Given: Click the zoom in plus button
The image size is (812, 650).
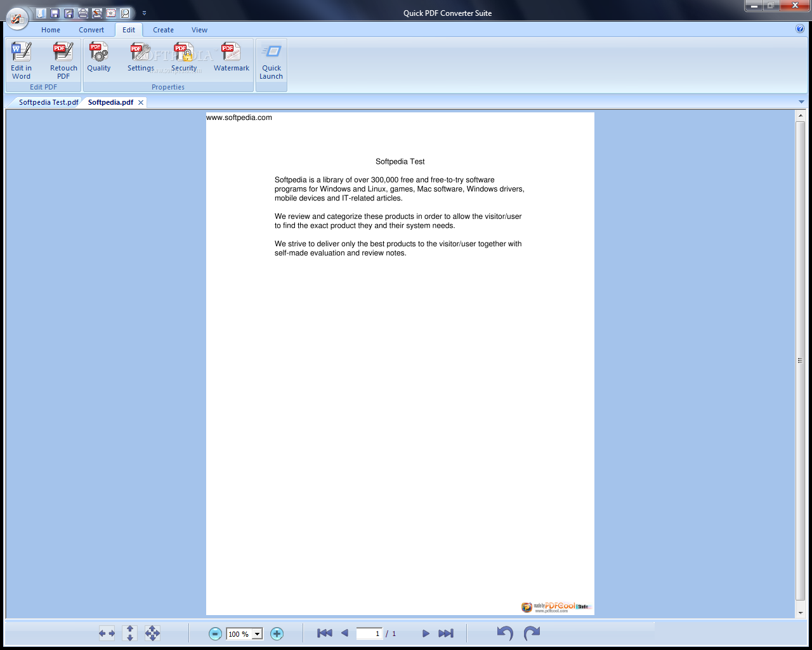Looking at the screenshot, I should point(277,633).
